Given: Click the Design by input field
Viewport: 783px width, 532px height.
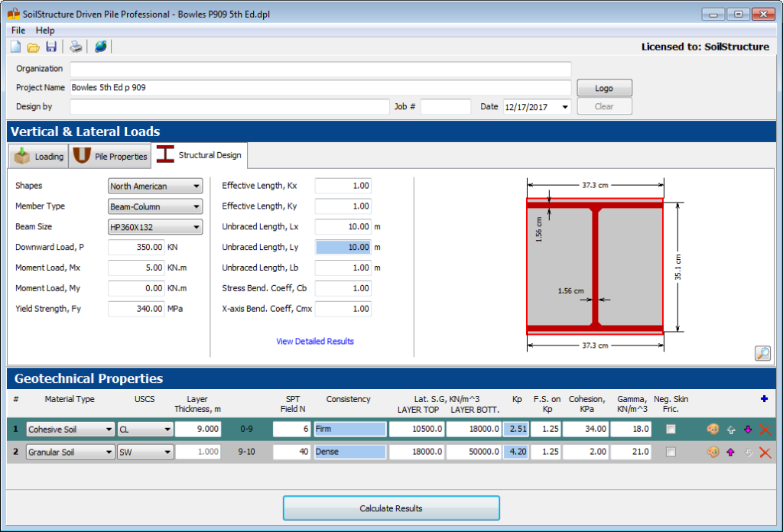Looking at the screenshot, I should 229,106.
